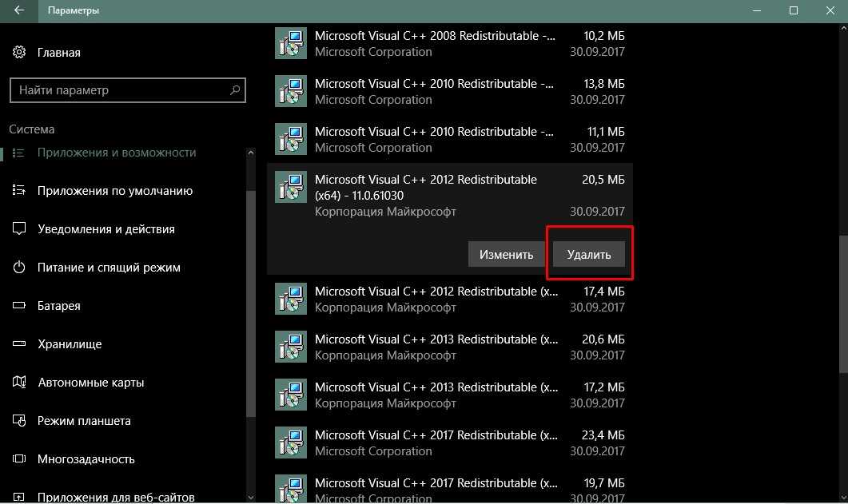Expand Visual C++ 2017 Redistributable 23,4 МБ entry
Viewport: 848px width, 504px height.
[x=449, y=442]
